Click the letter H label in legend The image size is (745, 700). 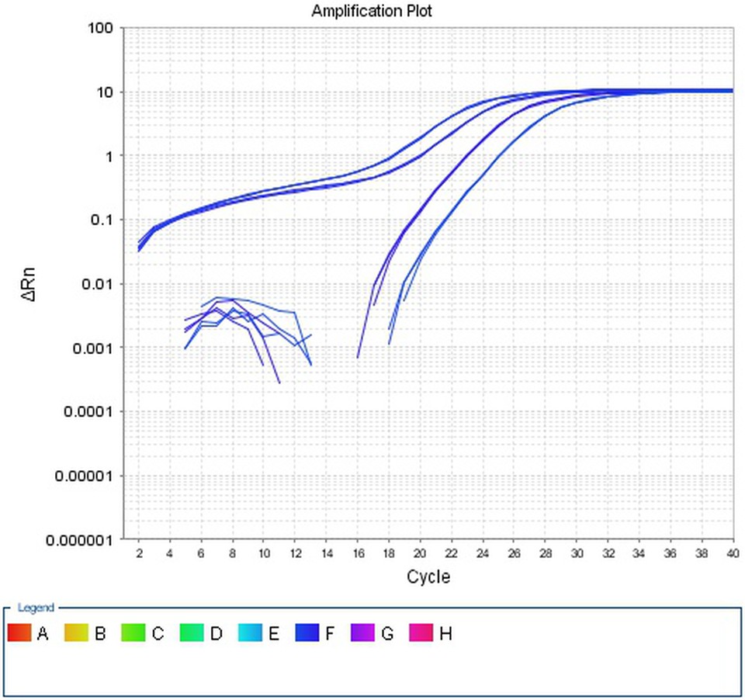[445, 634]
